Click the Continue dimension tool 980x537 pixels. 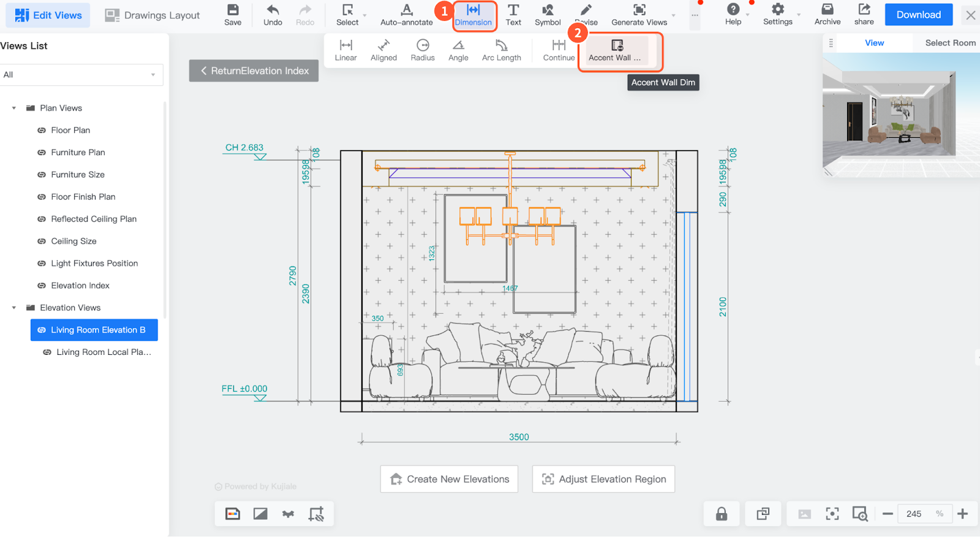(x=559, y=50)
